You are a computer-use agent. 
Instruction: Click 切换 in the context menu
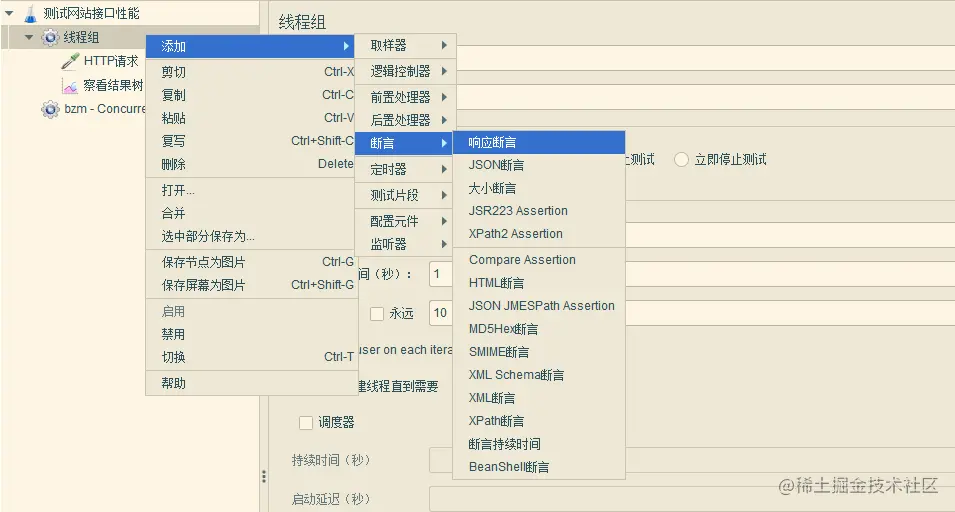[x=250, y=357]
